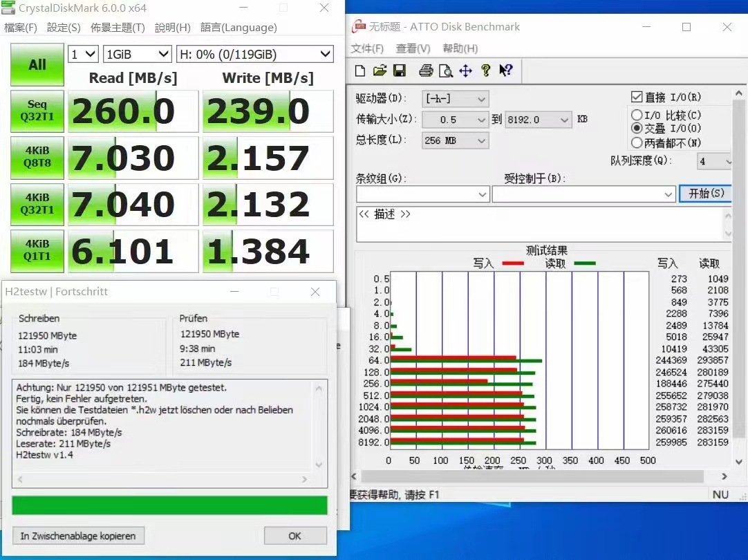Click the green 读取 legend swatch
The image size is (748, 560).
pyautogui.click(x=584, y=263)
